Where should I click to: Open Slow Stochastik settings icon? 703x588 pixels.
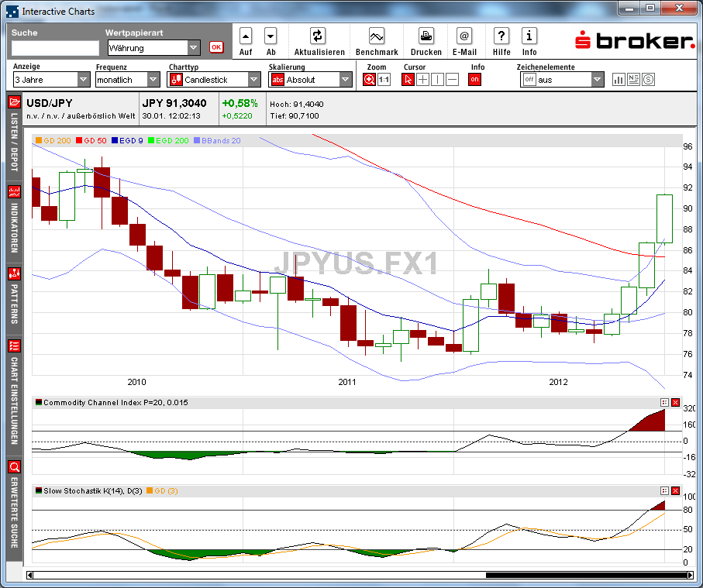[x=664, y=490]
